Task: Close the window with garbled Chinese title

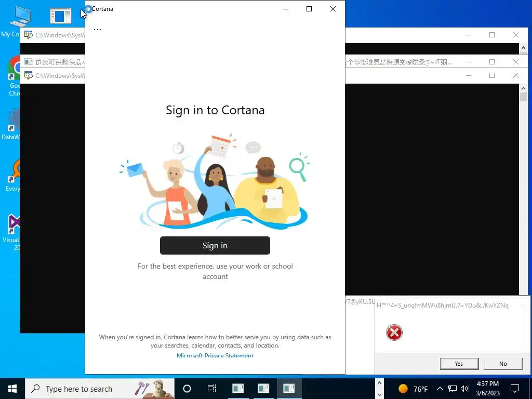Action: click(x=516, y=62)
